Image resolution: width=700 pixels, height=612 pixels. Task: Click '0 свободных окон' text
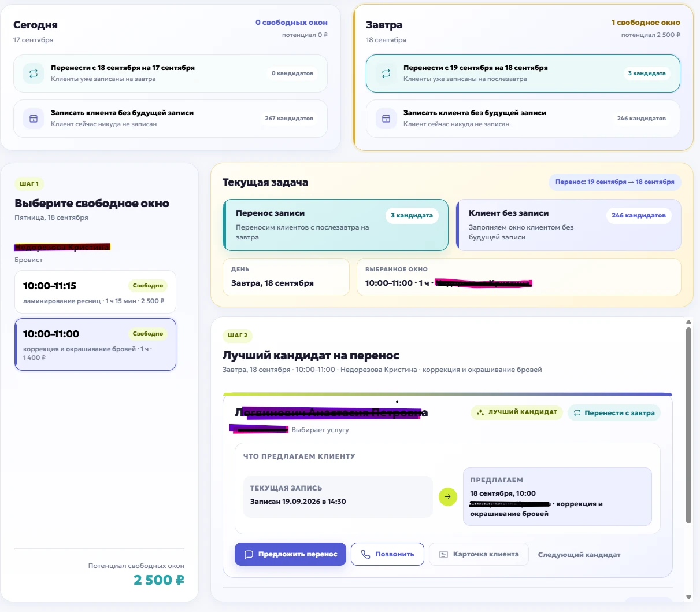click(x=291, y=23)
